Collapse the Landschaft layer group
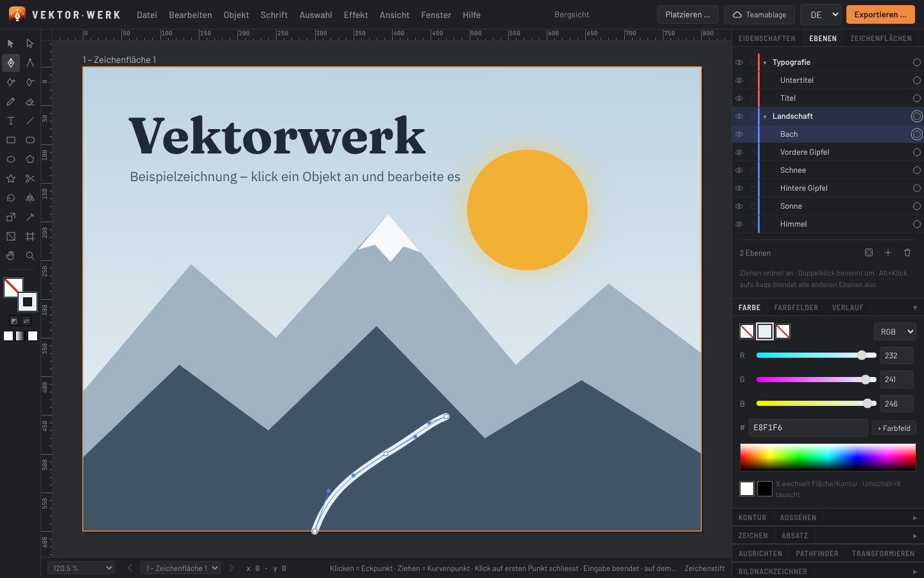 (x=765, y=117)
